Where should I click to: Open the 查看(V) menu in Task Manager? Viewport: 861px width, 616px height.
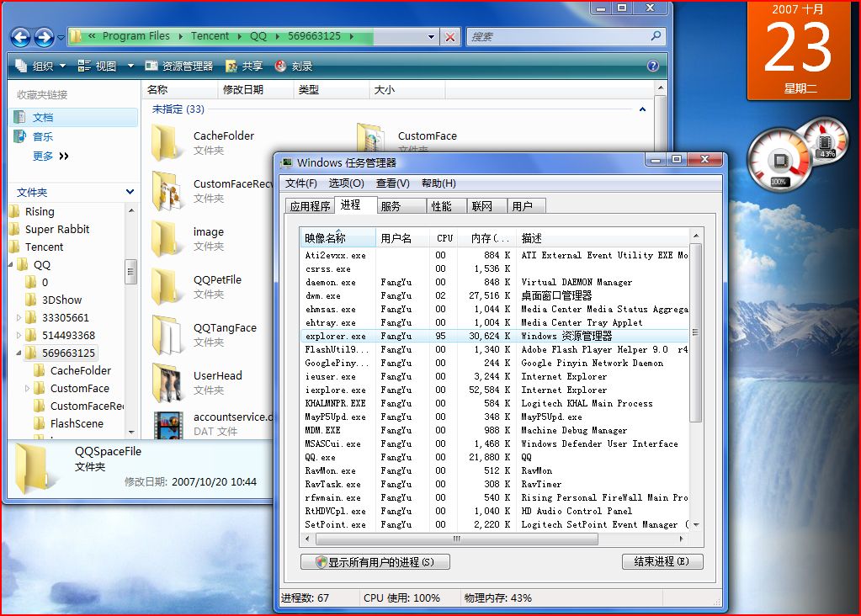coord(392,183)
